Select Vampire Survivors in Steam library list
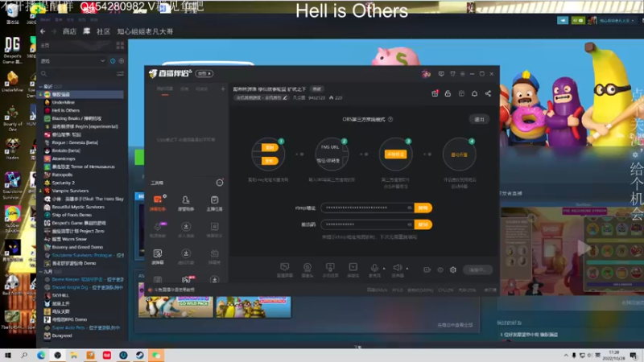Screen dimensions: 644x362 70,191
